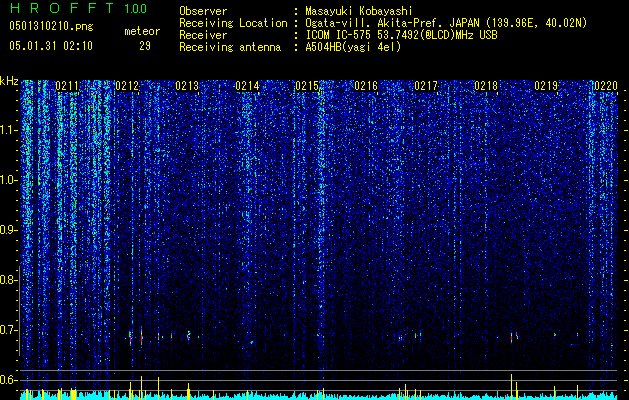Screen dimensions: 629x400
Task: Click the 0216 time marker
Action: tap(366, 86)
